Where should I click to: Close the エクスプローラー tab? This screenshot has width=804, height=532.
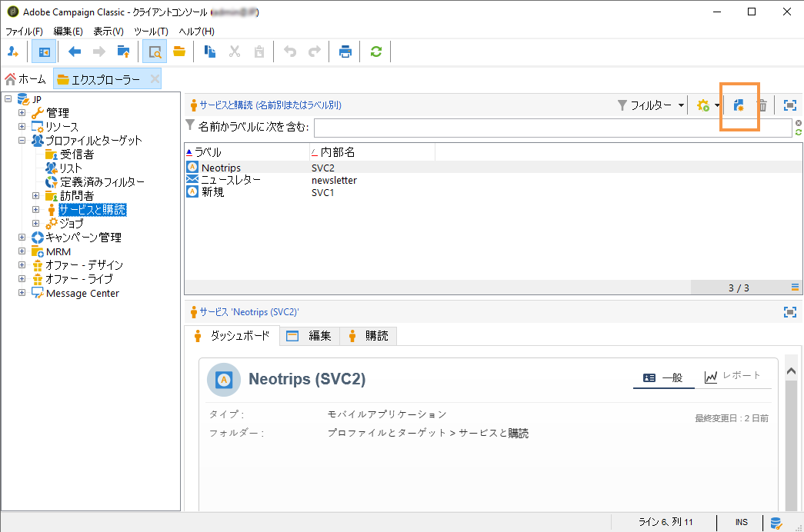tap(155, 79)
